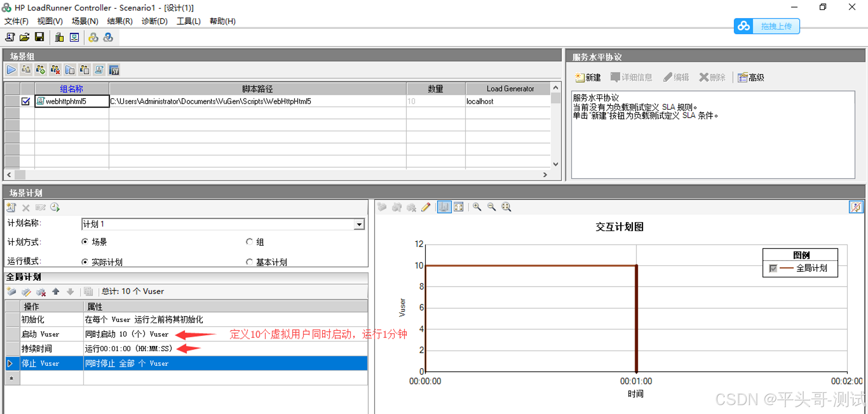Click the yellow-gray linked rings toolbar icon
Viewport: 868px width, 414px height.
tap(93, 37)
